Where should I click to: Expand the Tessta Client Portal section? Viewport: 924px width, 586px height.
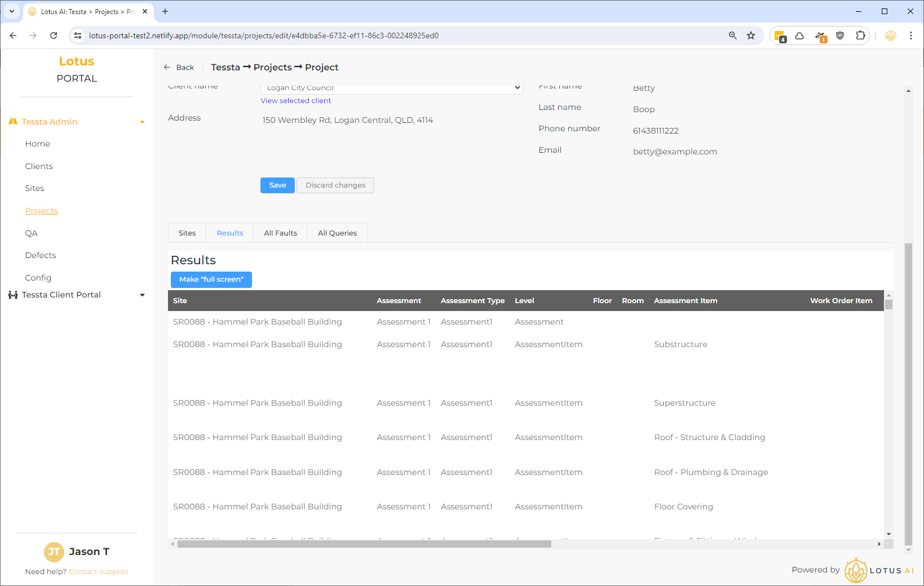142,295
